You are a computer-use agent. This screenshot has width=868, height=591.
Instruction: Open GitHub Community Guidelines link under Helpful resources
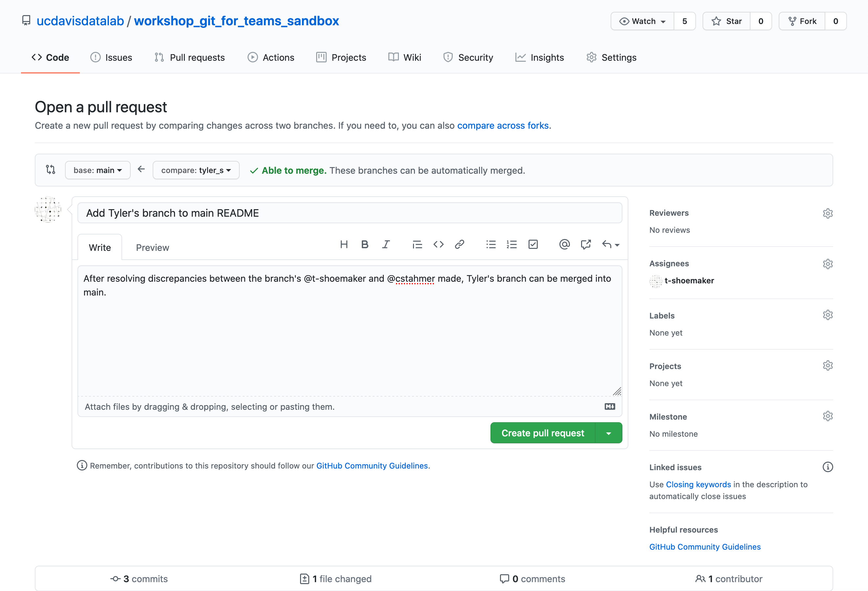click(x=705, y=547)
